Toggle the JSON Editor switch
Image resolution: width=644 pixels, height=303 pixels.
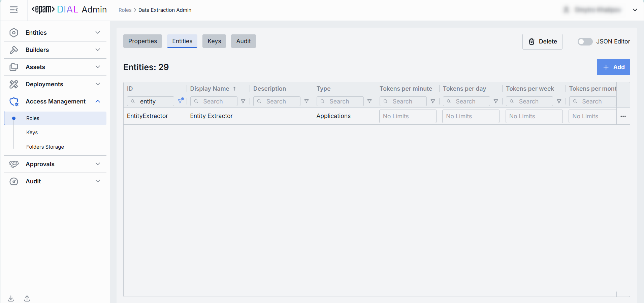[585, 41]
